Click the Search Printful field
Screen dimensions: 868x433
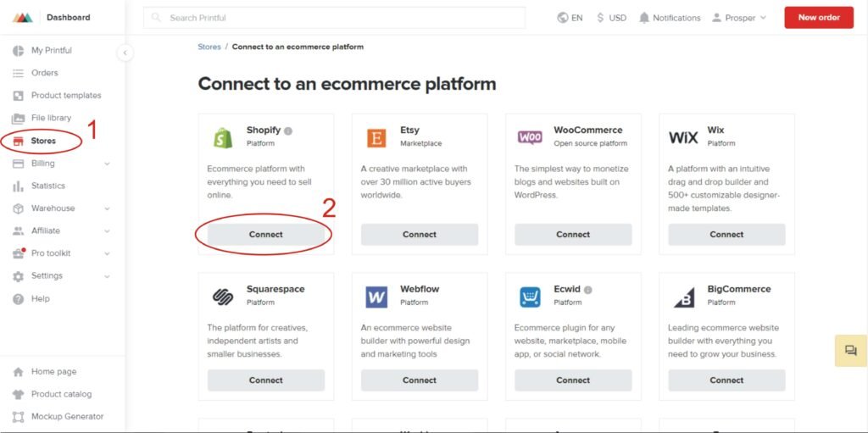pos(334,18)
